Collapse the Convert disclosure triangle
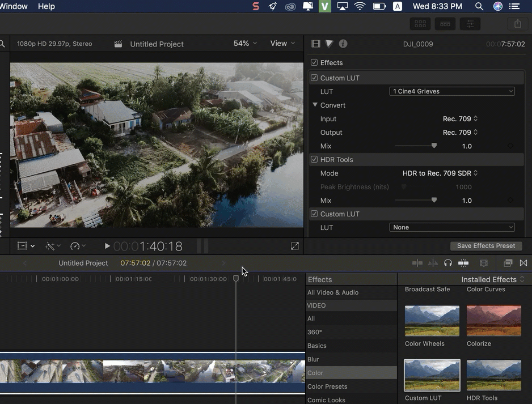 point(316,105)
